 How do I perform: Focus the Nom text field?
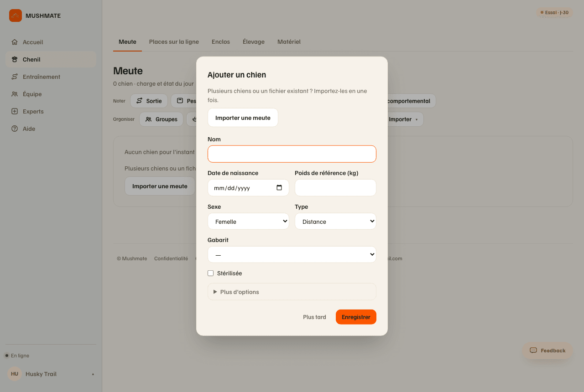click(292, 154)
